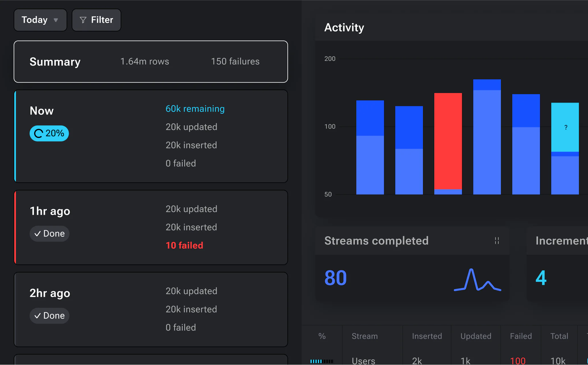Open the Today date range dropdown
The height and width of the screenshot is (365, 588).
click(x=40, y=20)
